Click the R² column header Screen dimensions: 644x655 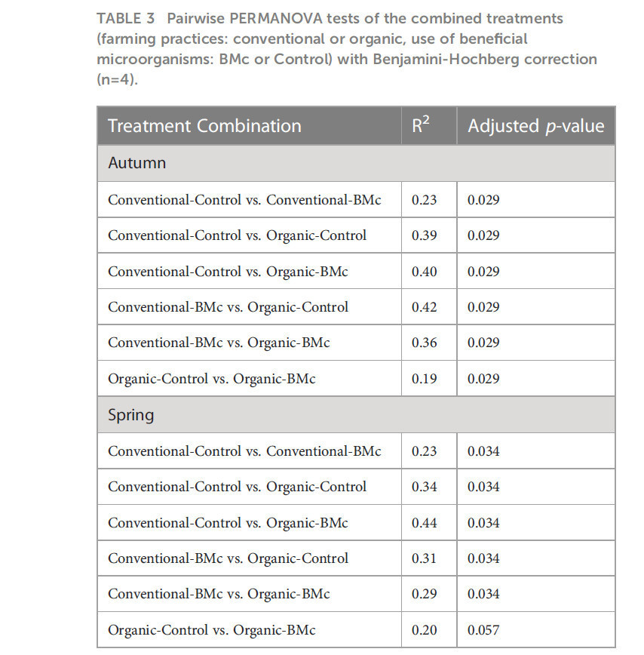click(x=429, y=126)
